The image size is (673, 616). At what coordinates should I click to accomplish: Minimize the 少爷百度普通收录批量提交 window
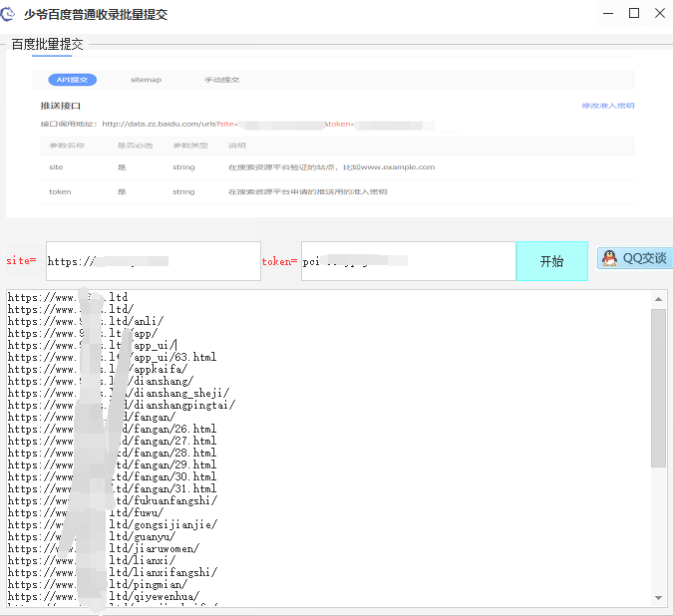click(x=608, y=13)
